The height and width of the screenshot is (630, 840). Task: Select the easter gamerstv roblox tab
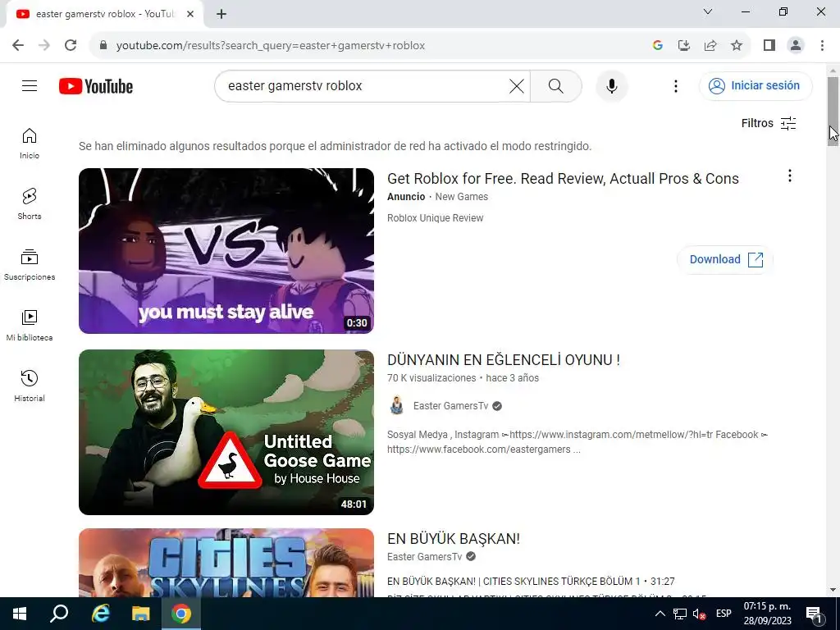point(104,15)
